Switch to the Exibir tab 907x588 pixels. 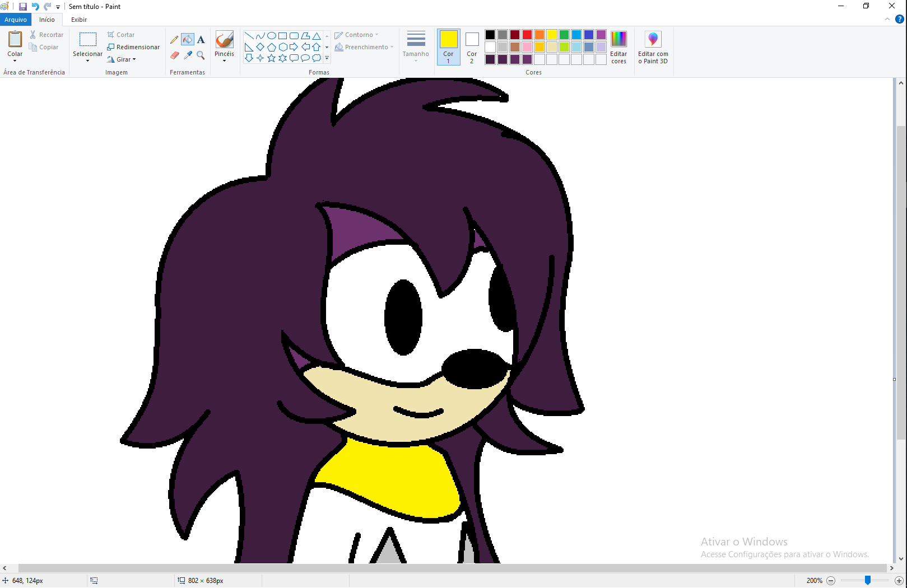[x=79, y=20]
